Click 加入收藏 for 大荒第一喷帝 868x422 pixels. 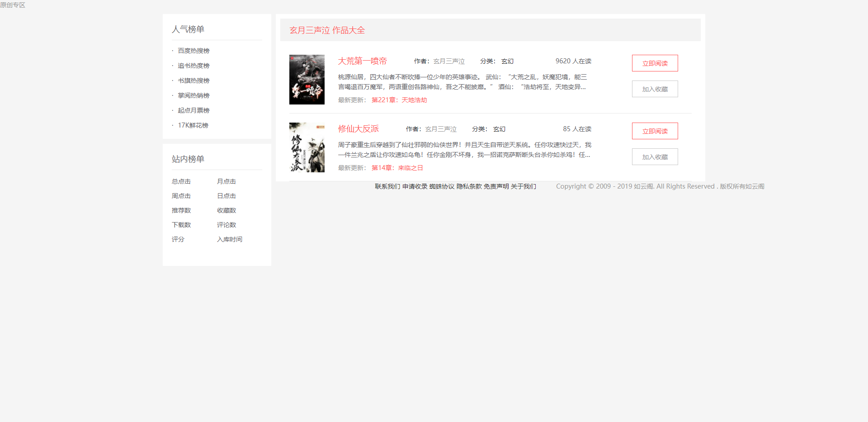coord(655,89)
